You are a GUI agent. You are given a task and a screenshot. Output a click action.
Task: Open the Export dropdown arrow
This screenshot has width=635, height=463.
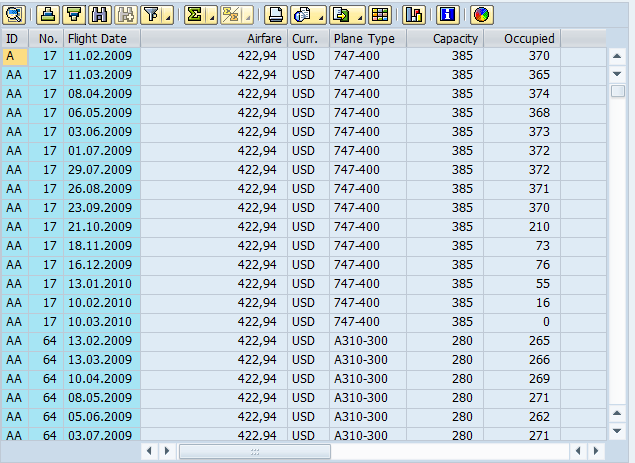(360, 17)
